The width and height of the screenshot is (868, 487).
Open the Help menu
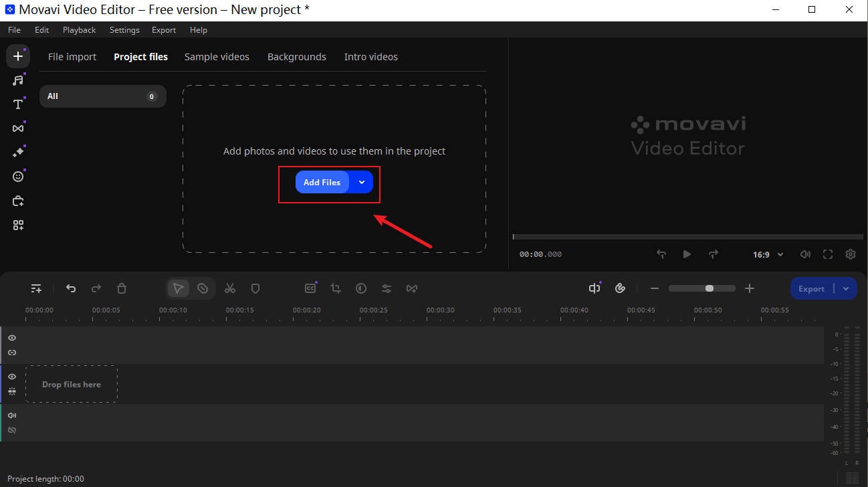pyautogui.click(x=199, y=30)
